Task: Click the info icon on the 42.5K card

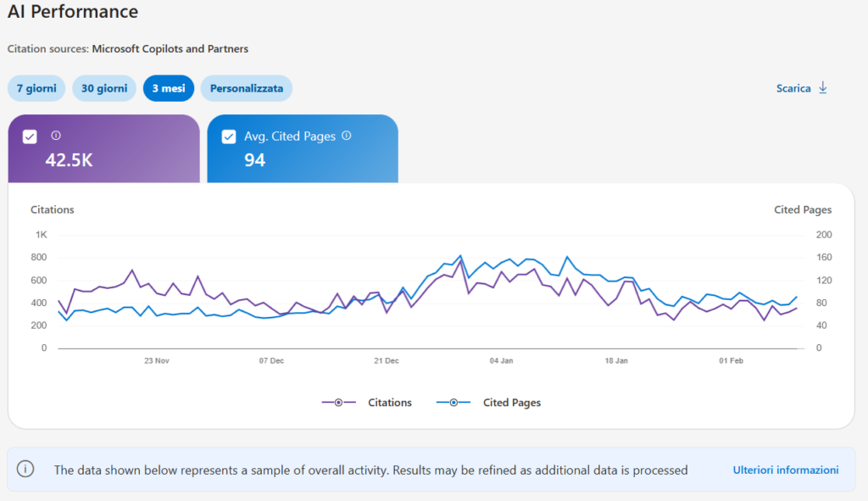Action: pyautogui.click(x=56, y=136)
